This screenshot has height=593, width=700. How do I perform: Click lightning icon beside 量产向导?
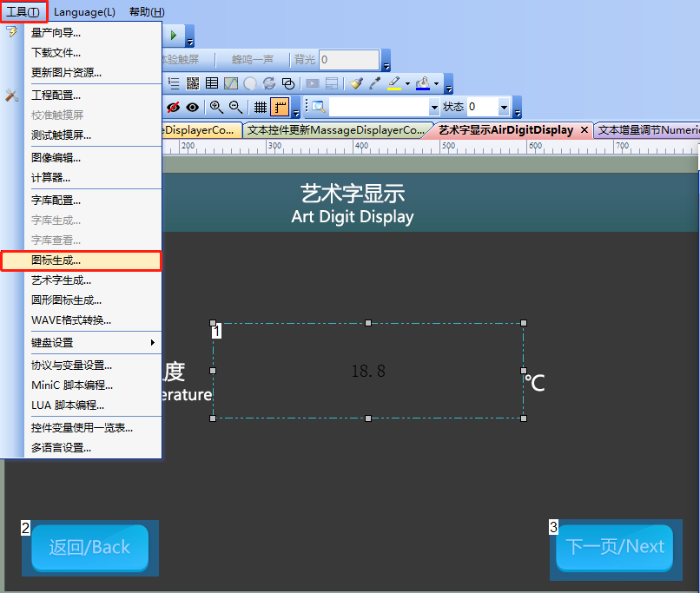(12, 31)
